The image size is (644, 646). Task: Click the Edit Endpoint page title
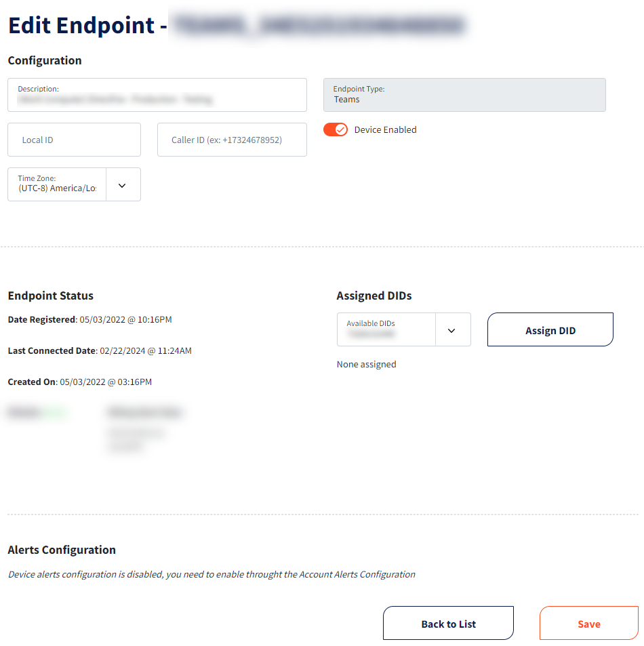(x=81, y=25)
